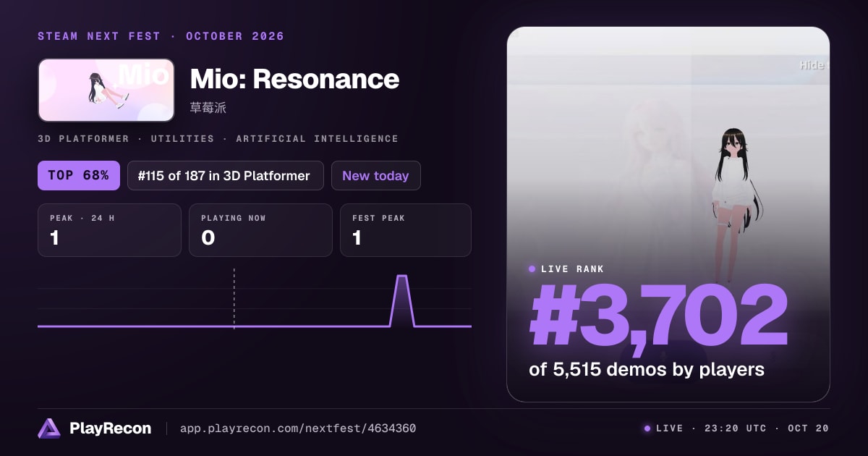The image size is (868, 456).
Task: Click the PlayRecon triangle logo icon
Action: click(49, 428)
